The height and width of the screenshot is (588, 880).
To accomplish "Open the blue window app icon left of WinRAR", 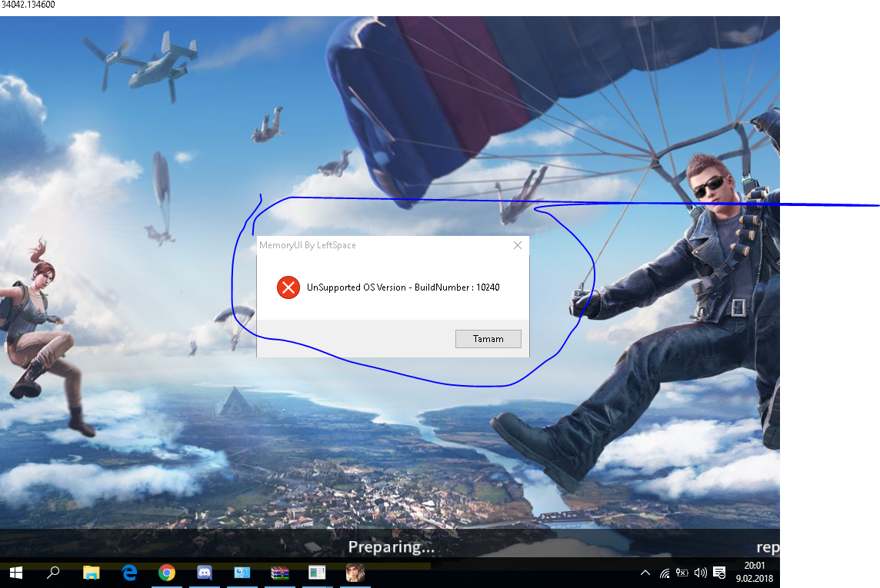I will pyautogui.click(x=242, y=573).
